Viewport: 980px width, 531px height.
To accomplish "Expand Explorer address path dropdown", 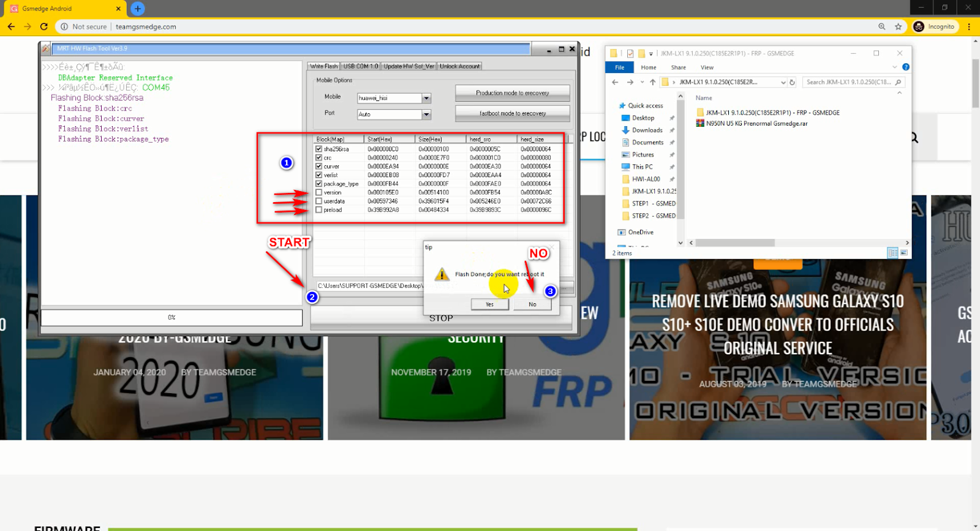I will (x=783, y=82).
